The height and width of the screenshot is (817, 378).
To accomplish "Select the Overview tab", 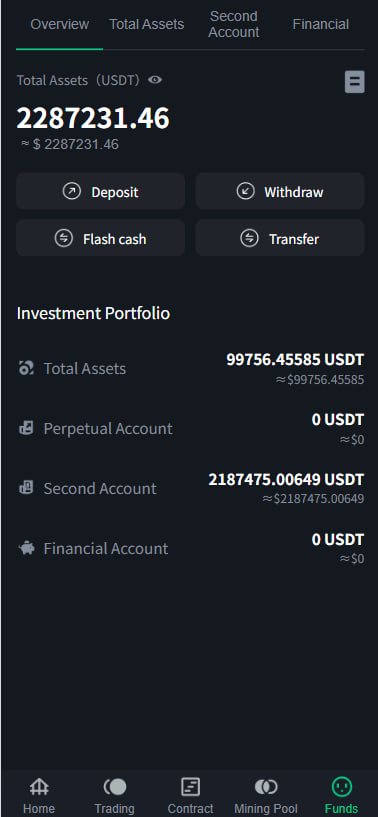I will pos(59,24).
